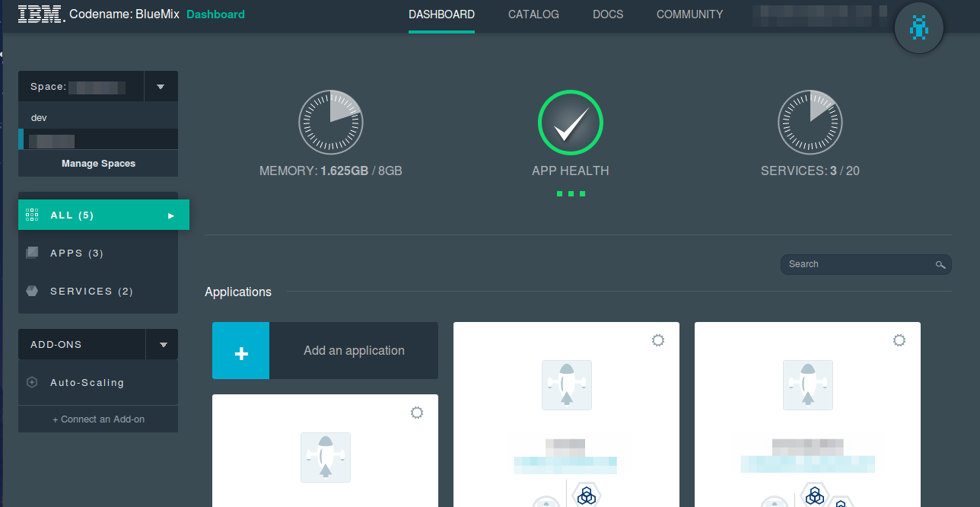Click the app health green dots indicator
This screenshot has width=980, height=507.
tap(570, 194)
